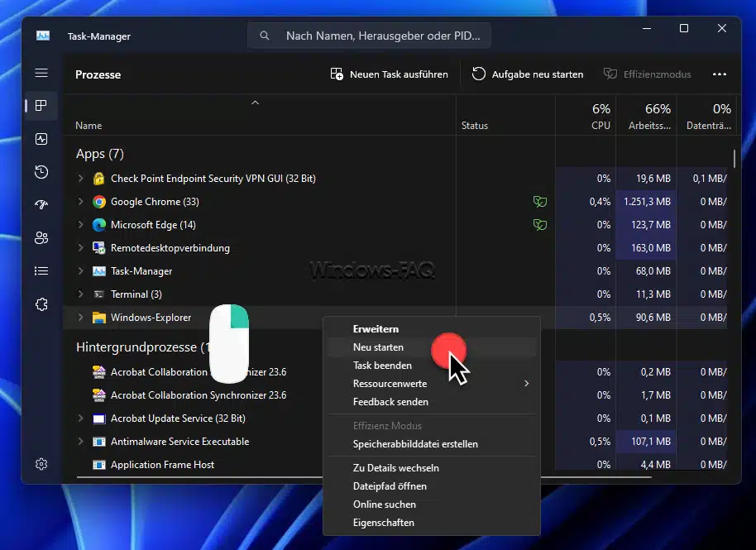Click the search magnifier icon
756x550 pixels.
click(x=264, y=36)
